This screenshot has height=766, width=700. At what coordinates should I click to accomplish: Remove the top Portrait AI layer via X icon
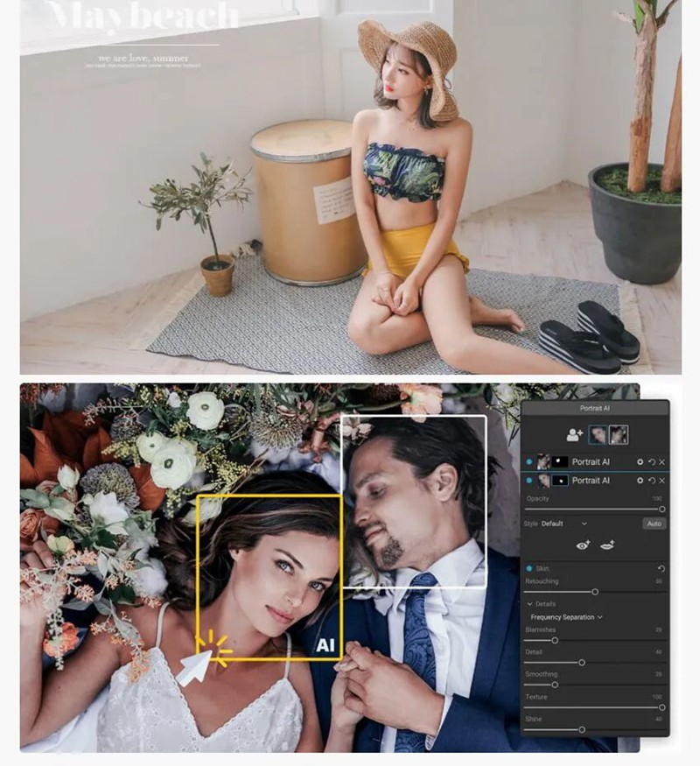tap(661, 462)
